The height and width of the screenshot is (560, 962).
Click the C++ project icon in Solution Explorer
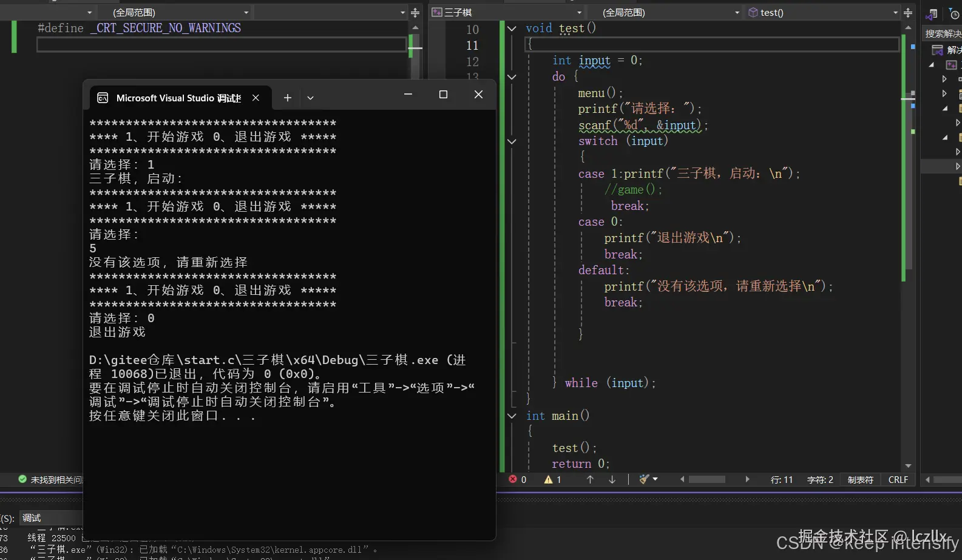click(x=951, y=65)
